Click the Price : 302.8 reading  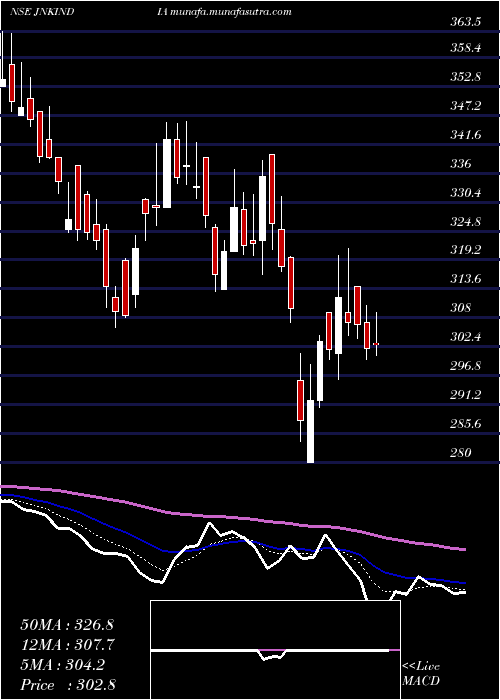click(68, 685)
